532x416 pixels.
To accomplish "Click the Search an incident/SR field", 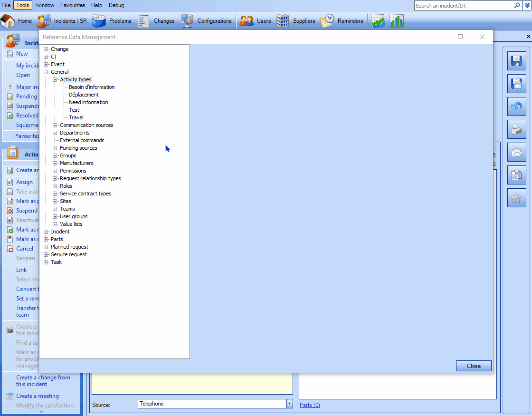I will 463,6.
